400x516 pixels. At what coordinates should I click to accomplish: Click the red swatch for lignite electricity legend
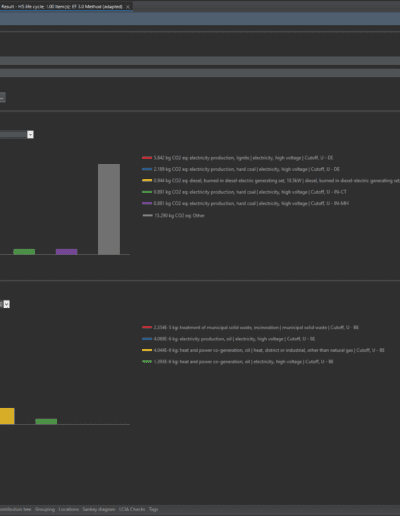pos(147,158)
